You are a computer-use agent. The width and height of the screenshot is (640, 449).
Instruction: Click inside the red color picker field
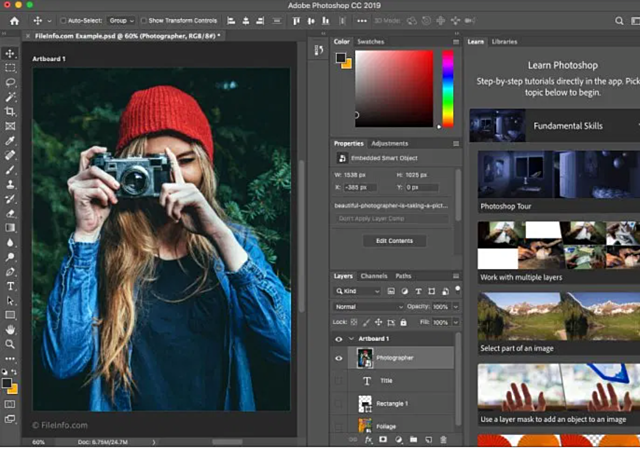(394, 89)
